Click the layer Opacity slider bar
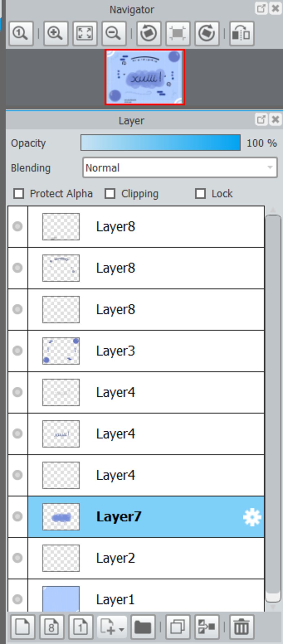 click(161, 143)
